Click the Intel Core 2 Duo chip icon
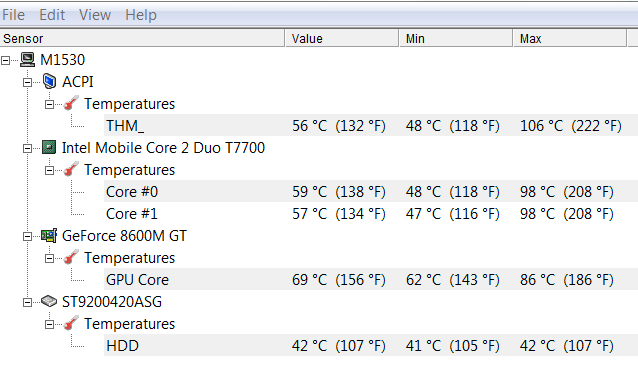 (49, 147)
